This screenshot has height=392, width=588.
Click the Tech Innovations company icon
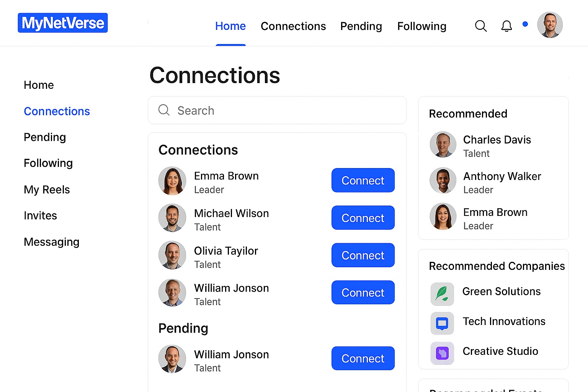point(442,323)
